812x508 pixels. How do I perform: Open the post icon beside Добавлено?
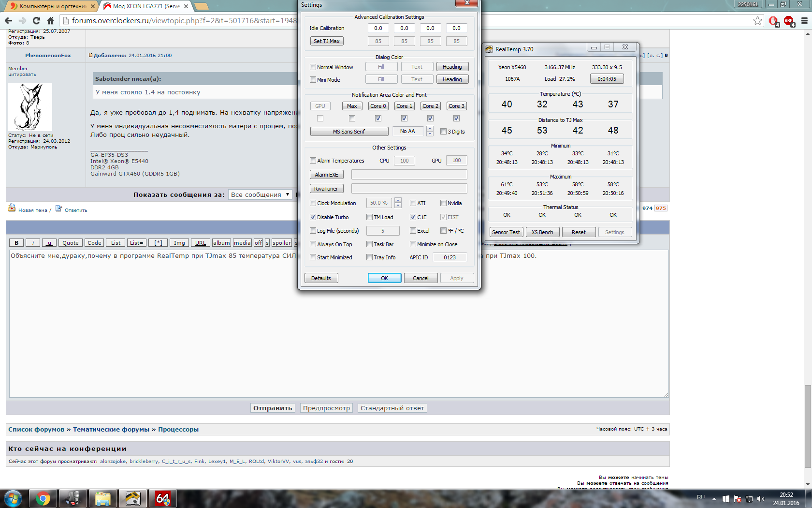point(90,55)
